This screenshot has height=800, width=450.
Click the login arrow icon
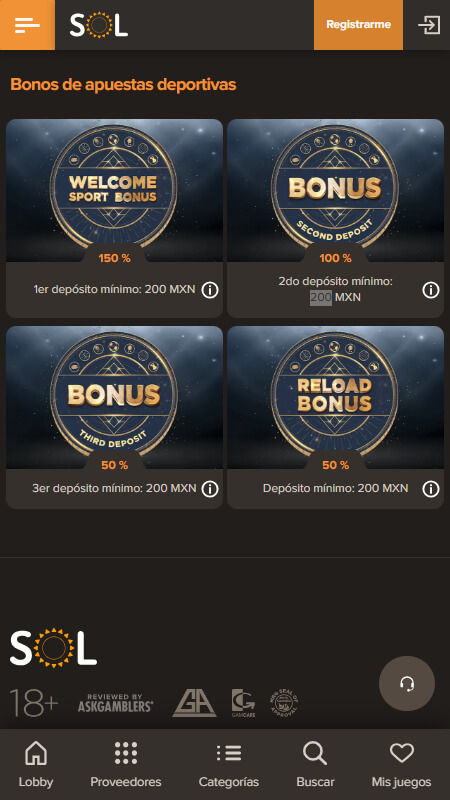(429, 25)
